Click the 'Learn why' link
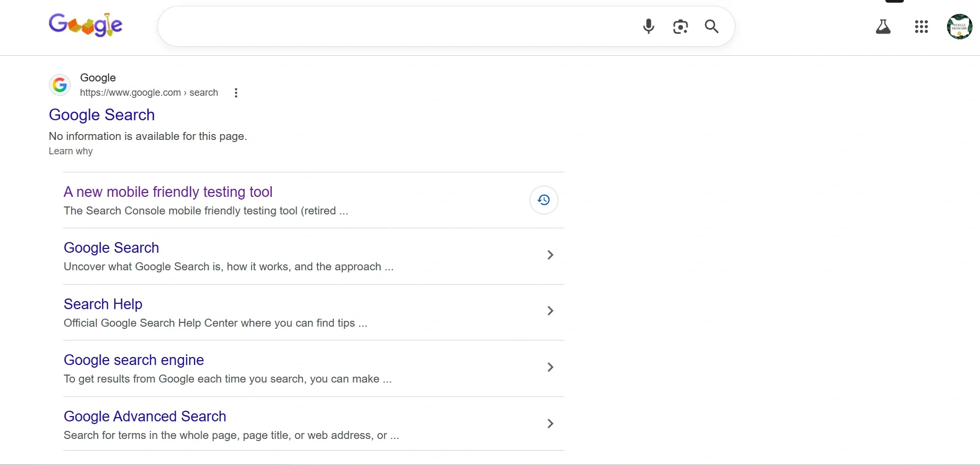 click(x=71, y=151)
